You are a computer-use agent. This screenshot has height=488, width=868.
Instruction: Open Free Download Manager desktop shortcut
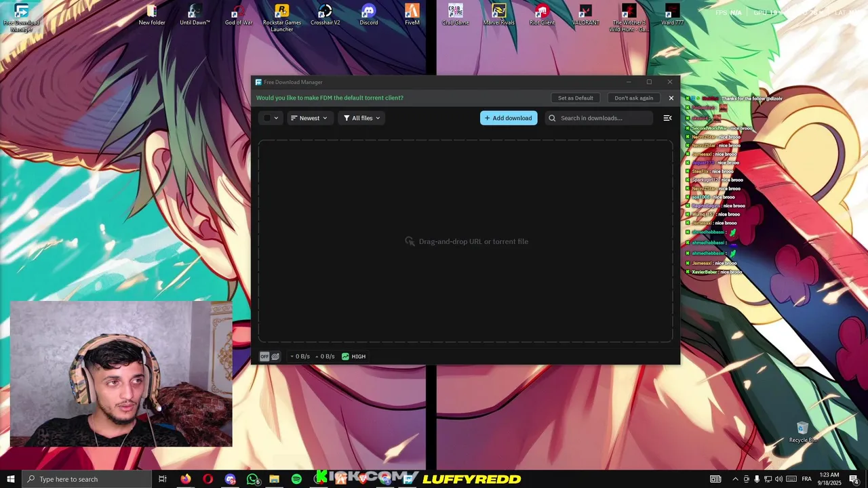21,18
